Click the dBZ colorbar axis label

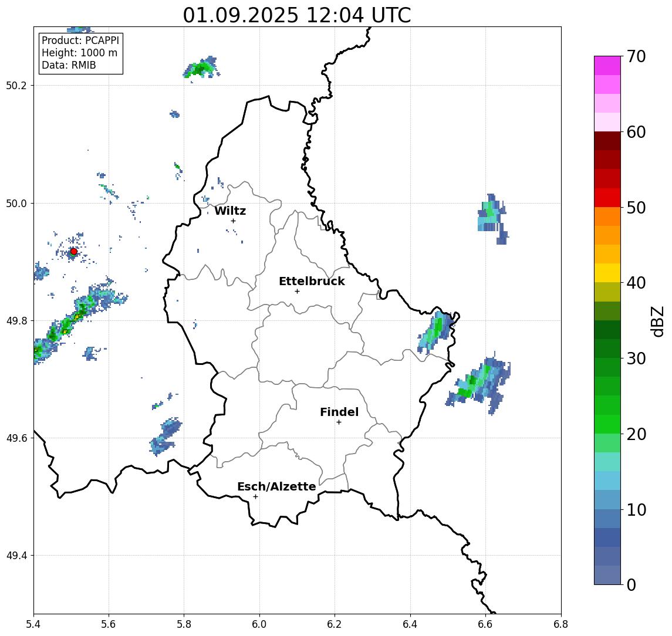(x=657, y=321)
